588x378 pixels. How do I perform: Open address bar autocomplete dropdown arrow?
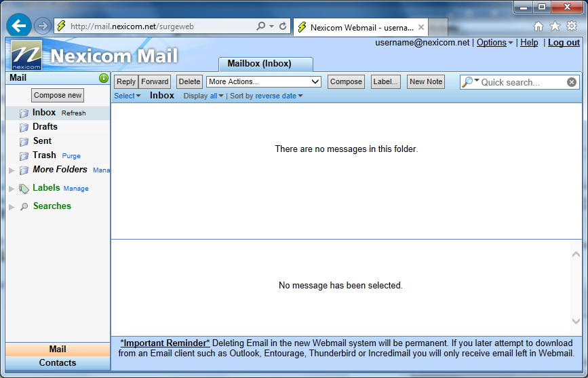click(271, 26)
